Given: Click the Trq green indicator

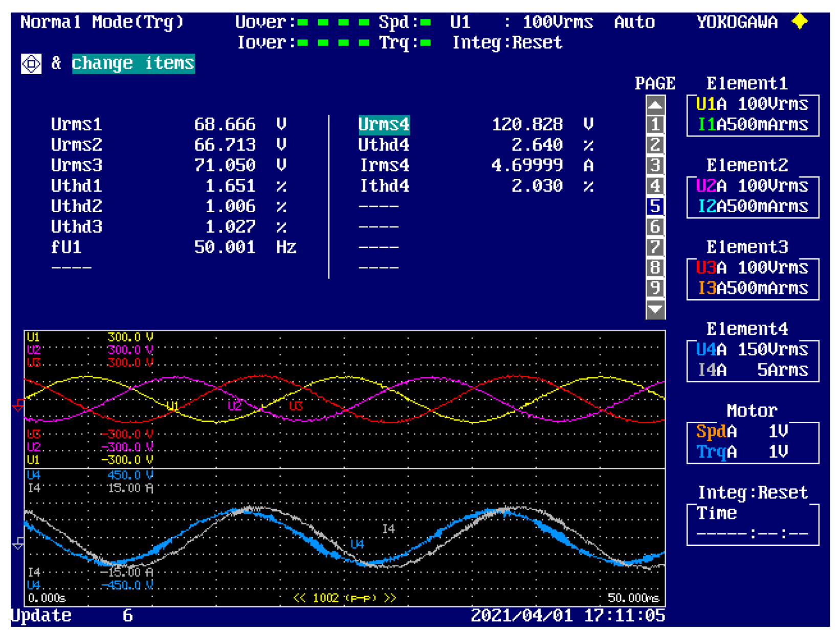Looking at the screenshot, I should [425, 43].
